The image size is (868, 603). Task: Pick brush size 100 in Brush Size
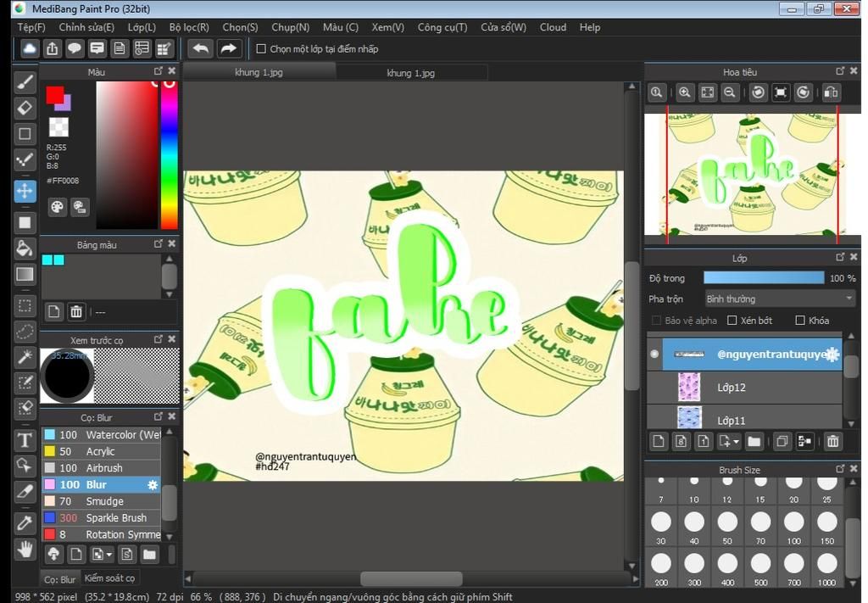pos(793,528)
